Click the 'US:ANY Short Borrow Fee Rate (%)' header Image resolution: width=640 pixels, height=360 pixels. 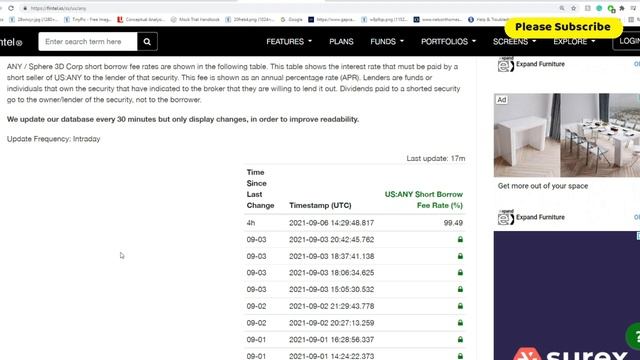(x=424, y=200)
